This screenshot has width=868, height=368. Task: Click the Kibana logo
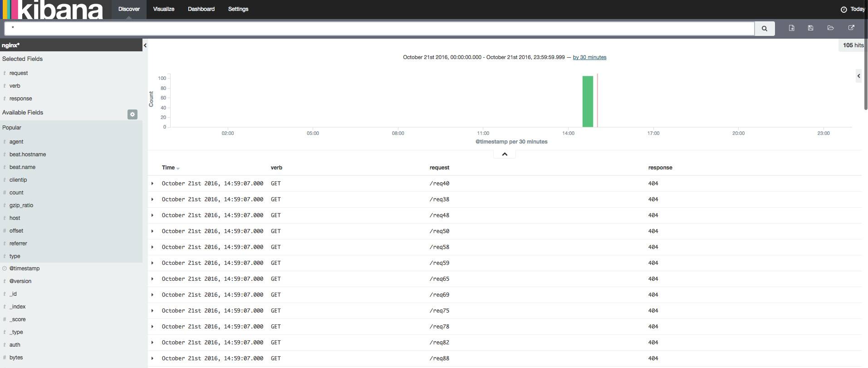tap(53, 10)
